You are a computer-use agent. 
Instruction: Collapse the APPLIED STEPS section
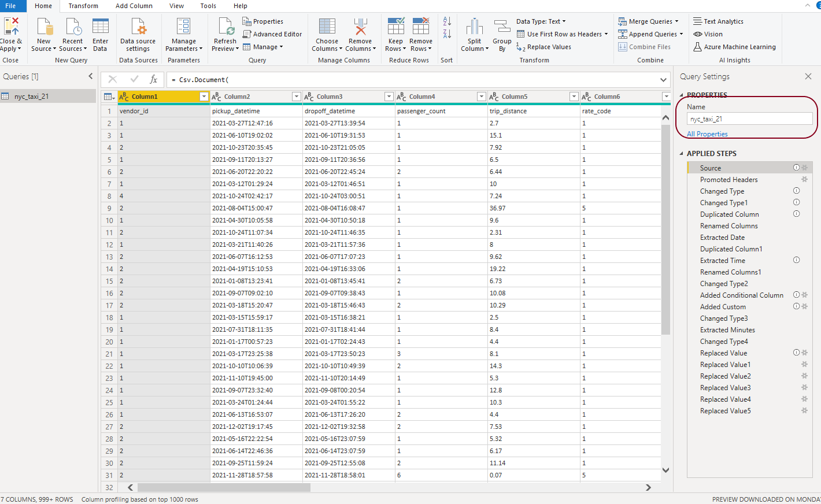tap(681, 154)
